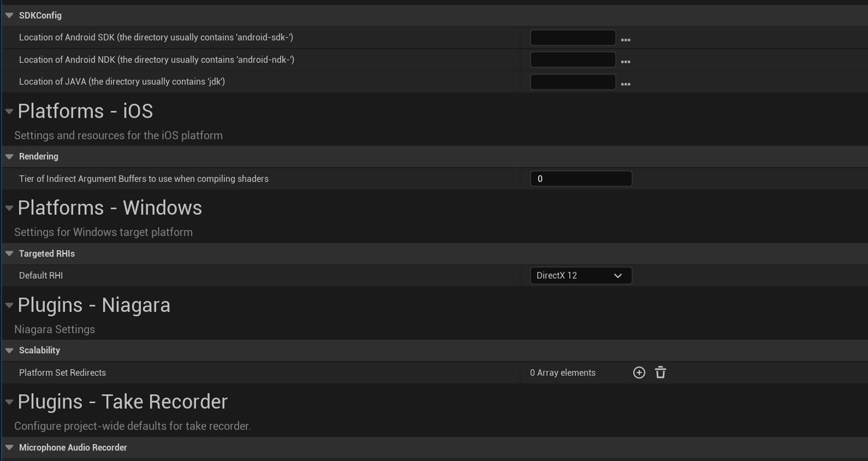This screenshot has height=461, width=868.
Task: Click 'Configure project-wide defaults for take recorder' text
Action: point(132,425)
